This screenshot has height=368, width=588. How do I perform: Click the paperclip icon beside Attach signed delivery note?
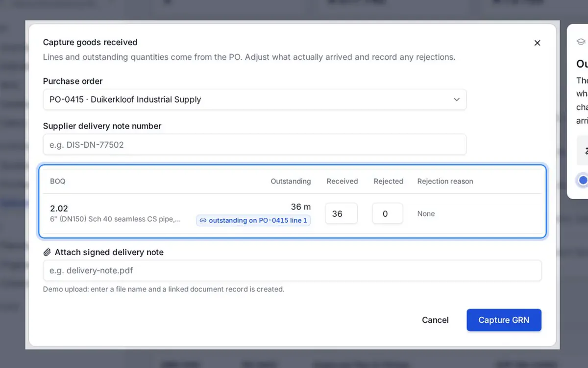coord(47,252)
